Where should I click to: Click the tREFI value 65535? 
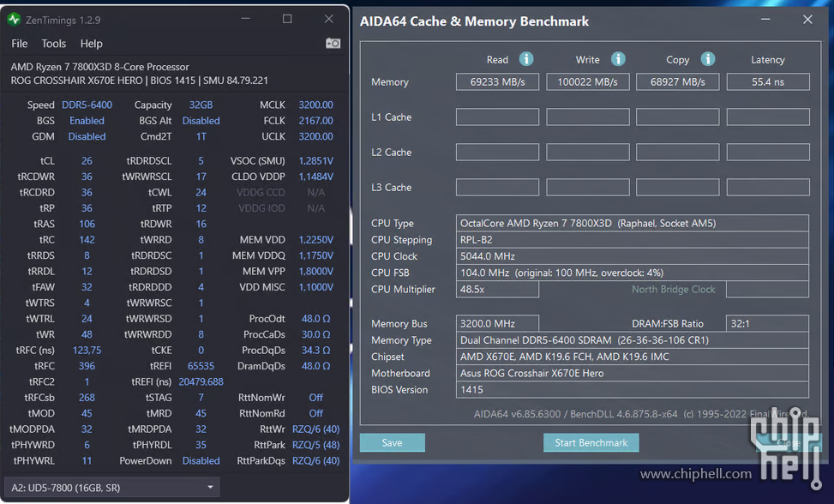click(x=201, y=366)
